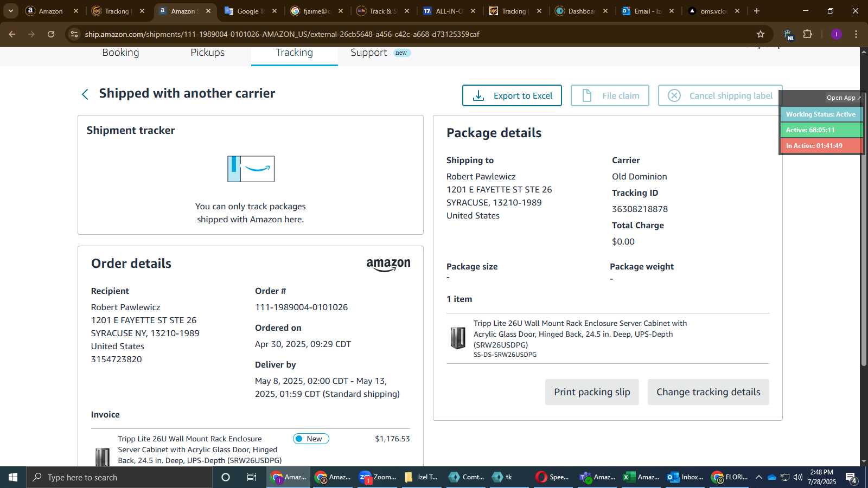This screenshot has width=868, height=488.
Task: Open the Chrome three-dot menu
Action: tap(856, 34)
